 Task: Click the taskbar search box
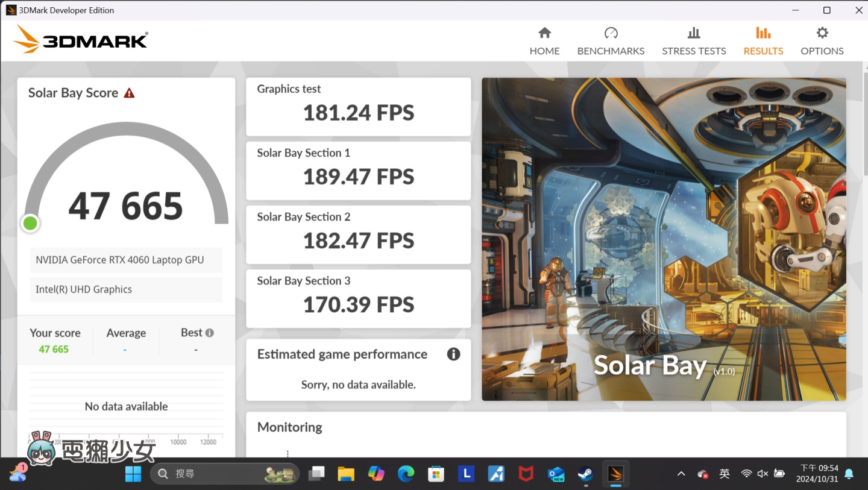pyautogui.click(x=224, y=474)
